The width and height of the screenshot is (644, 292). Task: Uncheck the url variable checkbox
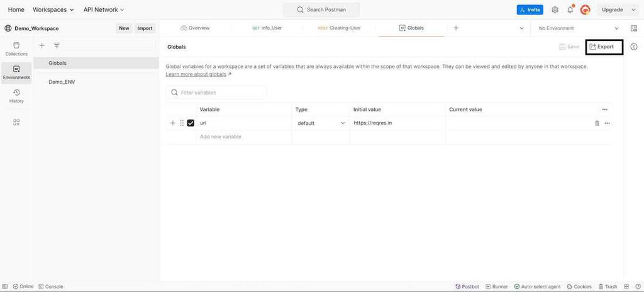pyautogui.click(x=191, y=123)
